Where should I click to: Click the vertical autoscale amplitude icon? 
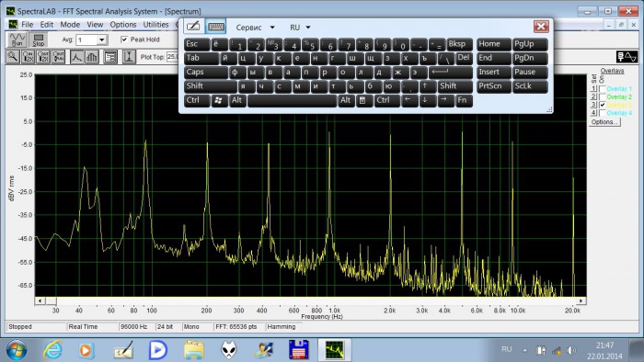pyautogui.click(x=129, y=57)
